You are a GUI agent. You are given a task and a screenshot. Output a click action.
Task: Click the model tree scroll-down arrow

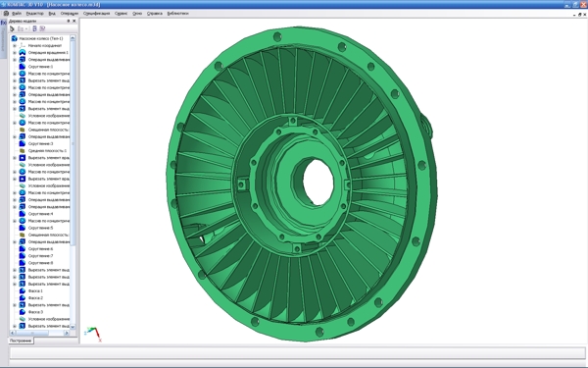pos(73,327)
